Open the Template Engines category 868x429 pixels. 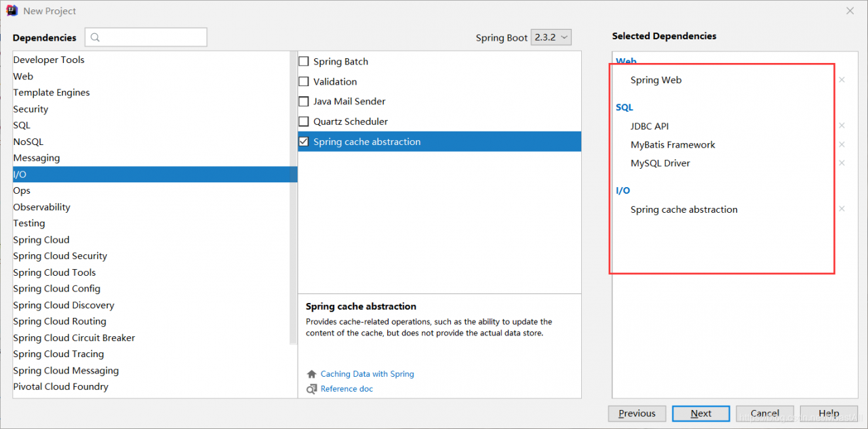click(151, 93)
